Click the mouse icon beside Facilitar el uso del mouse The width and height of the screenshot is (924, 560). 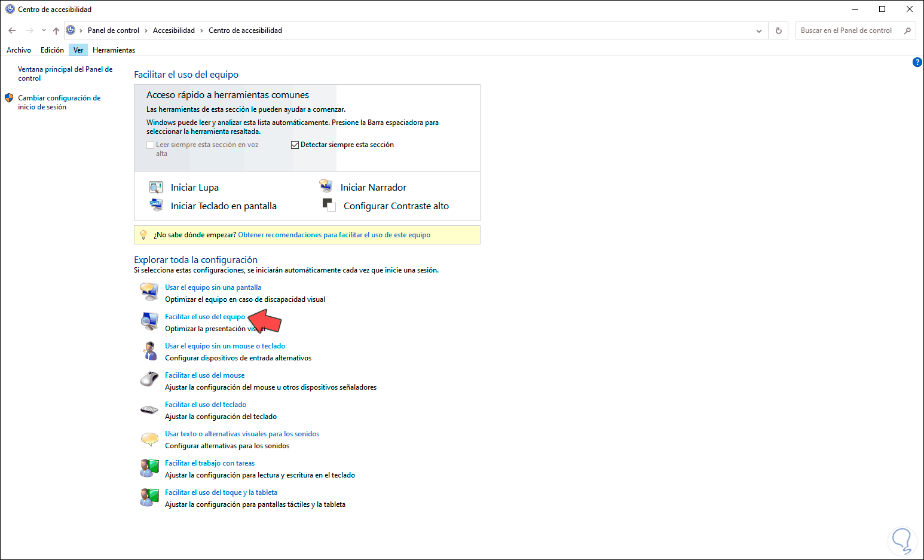[x=149, y=379]
